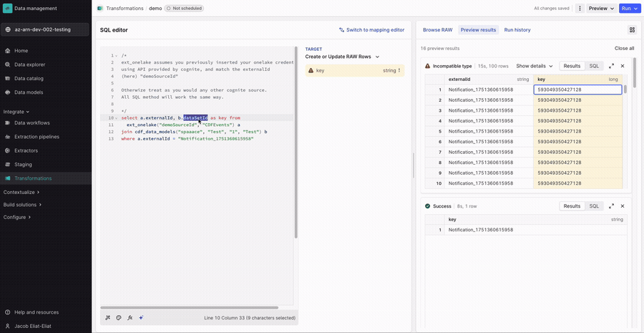
Task: Collapse the Integrate section
Action: 16,112
